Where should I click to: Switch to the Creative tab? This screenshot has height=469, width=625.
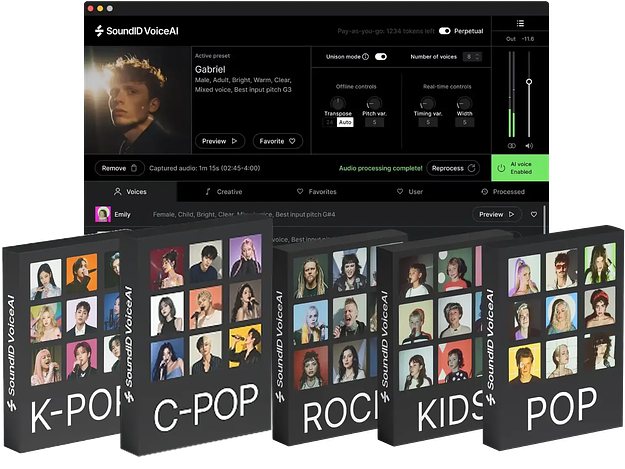pos(224,192)
